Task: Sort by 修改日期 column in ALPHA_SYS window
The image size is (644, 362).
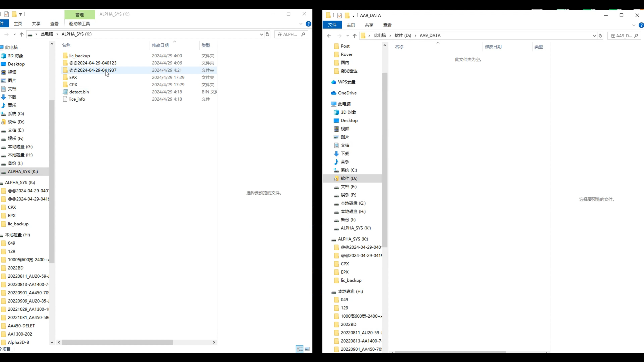Action: point(160,45)
